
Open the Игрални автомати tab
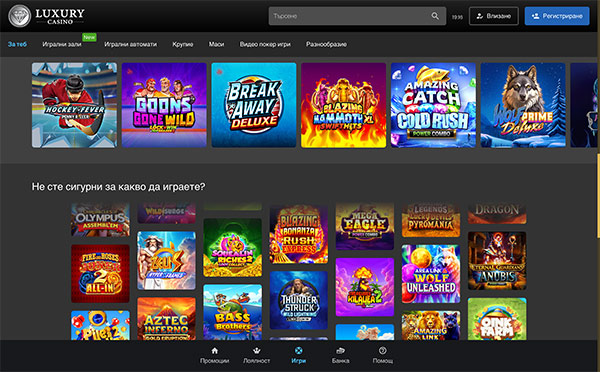(x=130, y=44)
